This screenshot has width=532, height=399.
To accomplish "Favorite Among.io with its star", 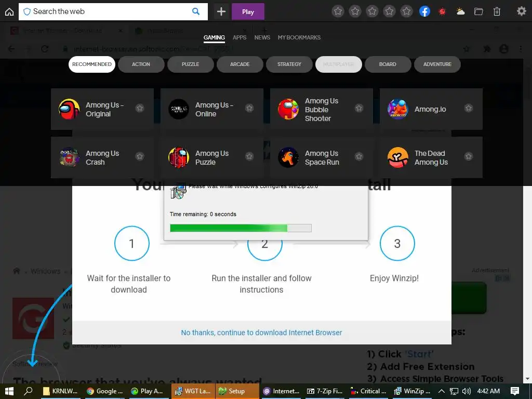I will coord(469,108).
